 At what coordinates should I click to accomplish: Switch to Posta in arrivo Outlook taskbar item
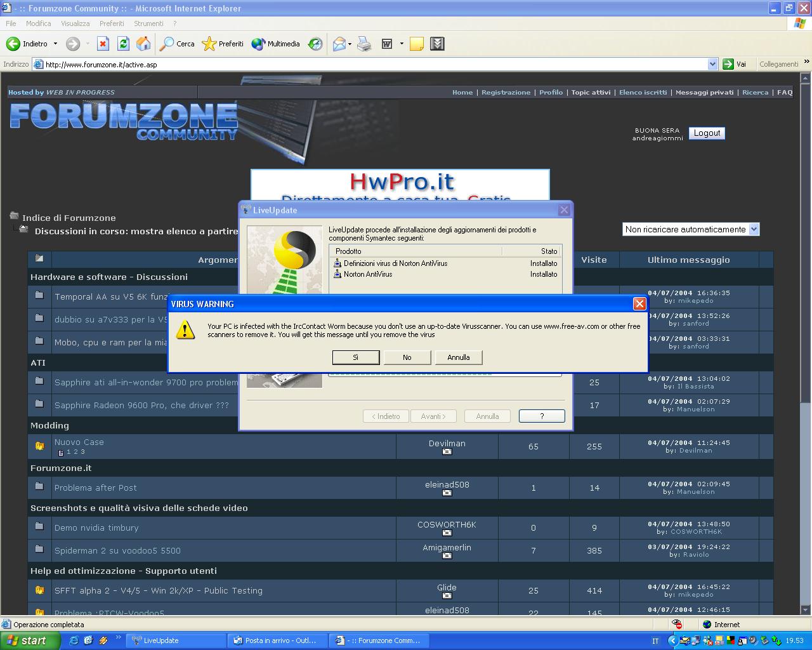click(x=278, y=640)
